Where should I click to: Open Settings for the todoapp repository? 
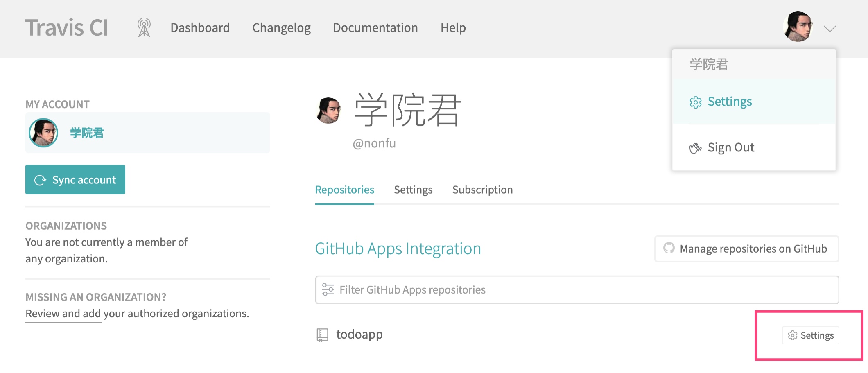pos(810,335)
